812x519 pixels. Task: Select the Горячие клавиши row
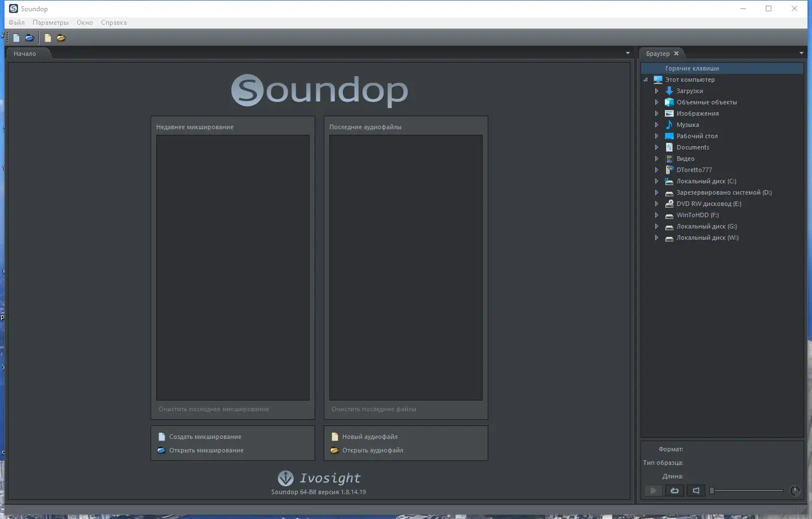tap(722, 68)
